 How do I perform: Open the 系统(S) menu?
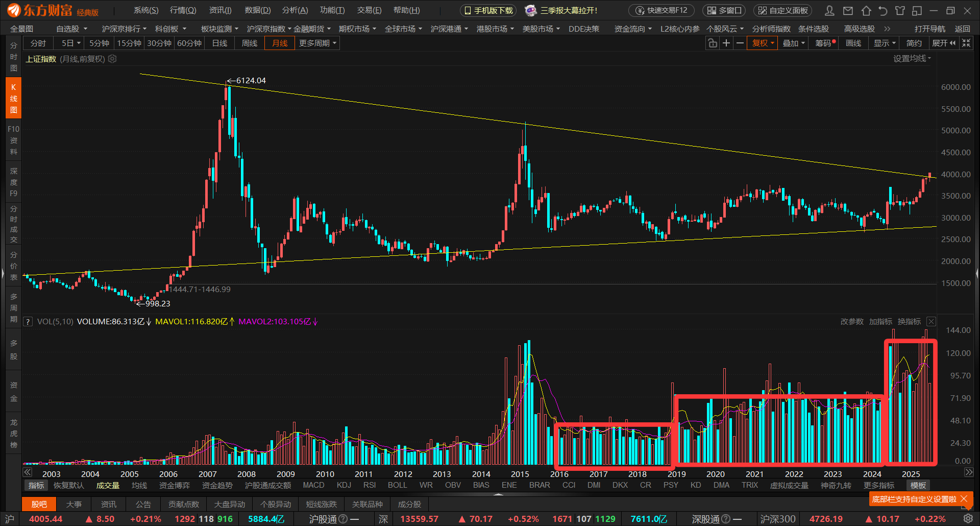[x=146, y=10]
